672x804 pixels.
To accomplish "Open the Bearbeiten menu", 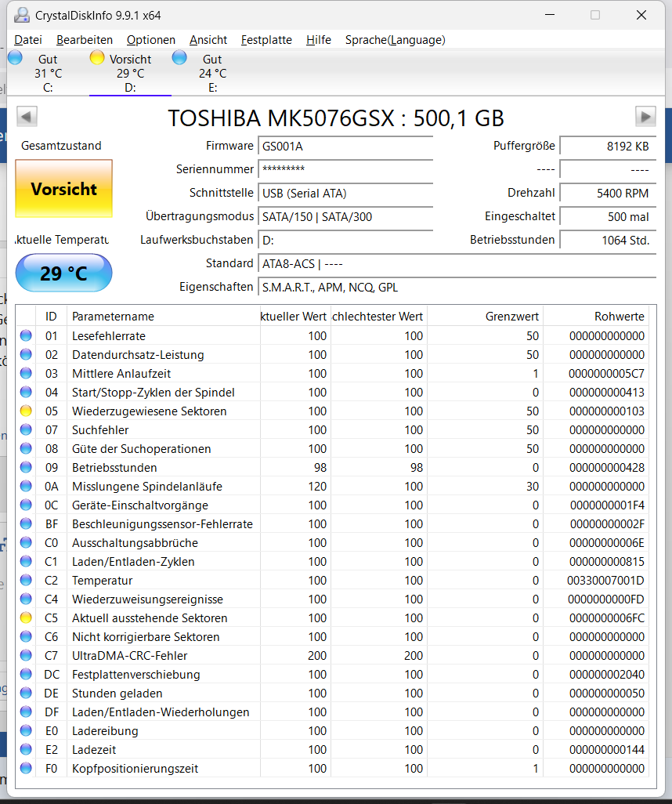I will [85, 40].
